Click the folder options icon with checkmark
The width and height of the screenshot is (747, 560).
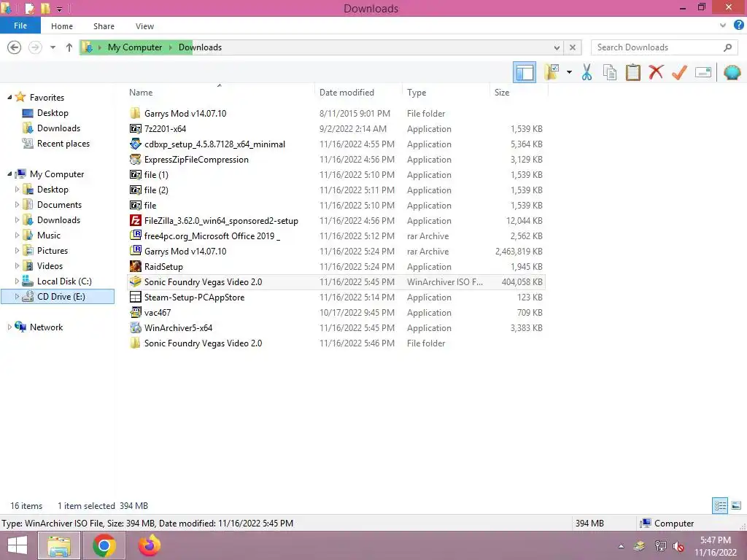[551, 72]
